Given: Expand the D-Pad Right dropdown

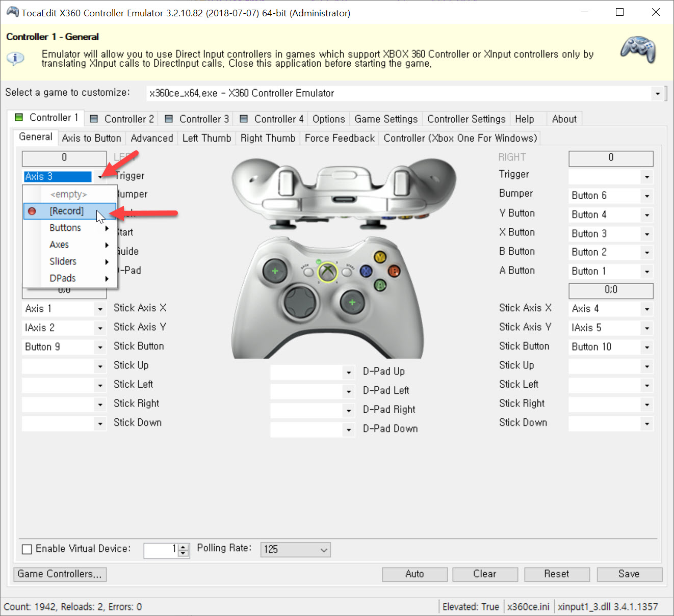Looking at the screenshot, I should coord(349,411).
